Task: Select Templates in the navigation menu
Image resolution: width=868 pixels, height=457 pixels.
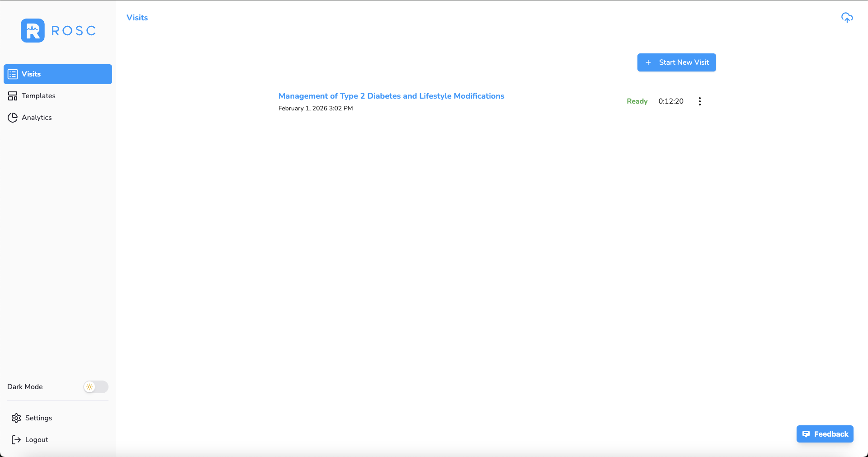Action: pyautogui.click(x=38, y=95)
